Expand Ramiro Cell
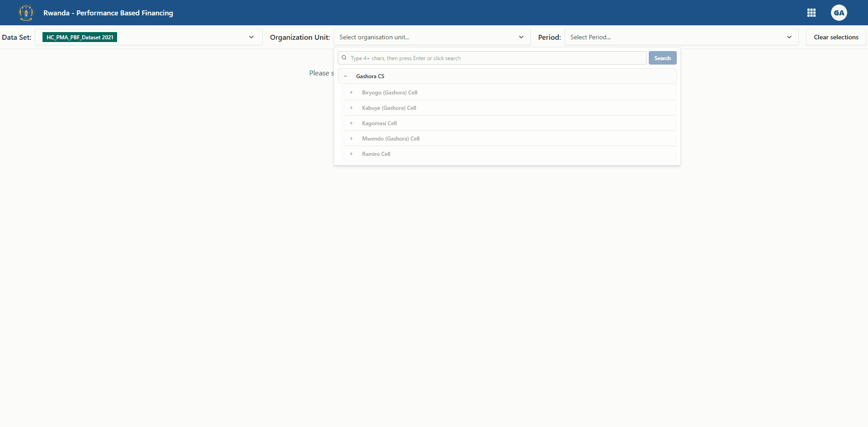This screenshot has width=868, height=427. coord(351,154)
